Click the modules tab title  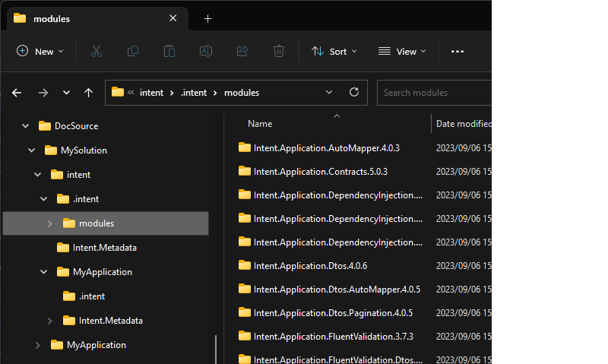coord(52,18)
